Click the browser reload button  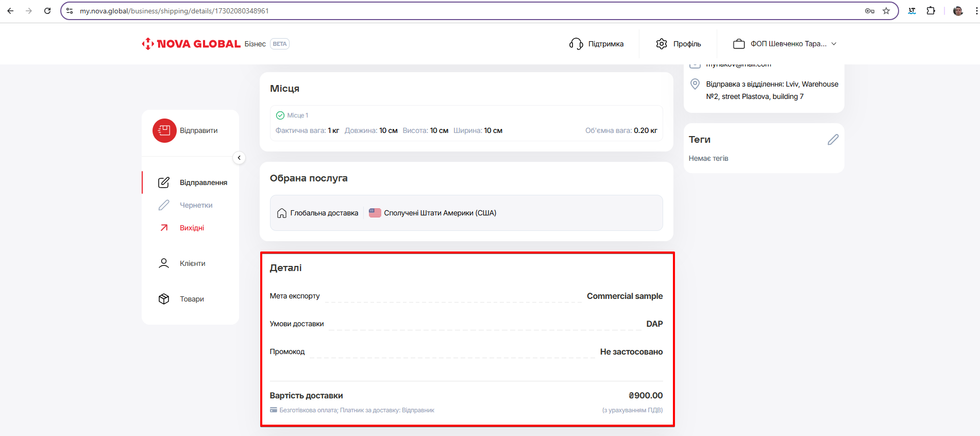click(47, 11)
